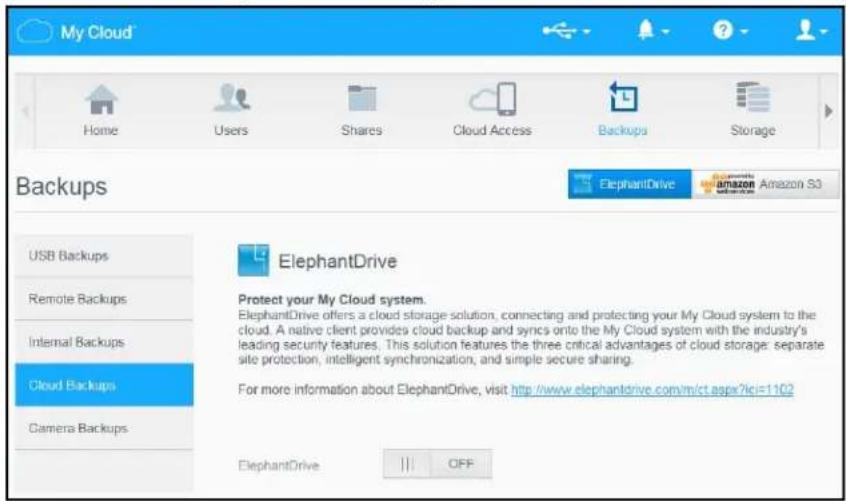The image size is (846, 501).
Task: Open the user account icon
Action: (805, 30)
